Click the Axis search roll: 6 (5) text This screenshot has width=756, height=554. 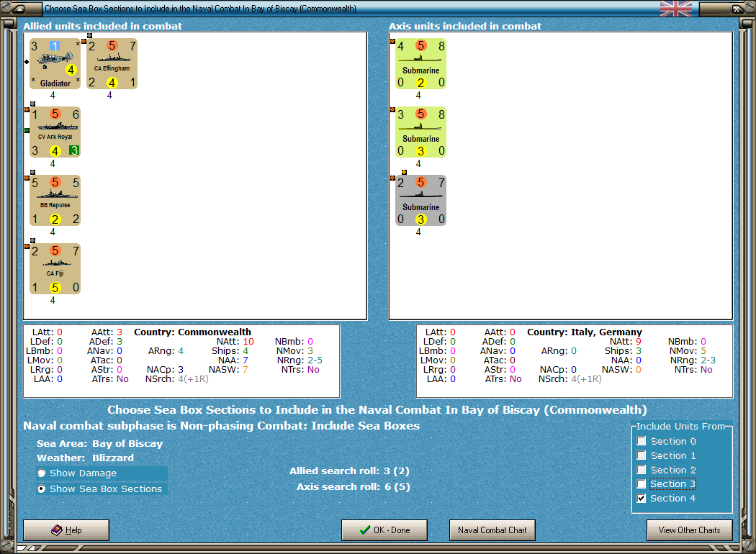[x=354, y=486]
